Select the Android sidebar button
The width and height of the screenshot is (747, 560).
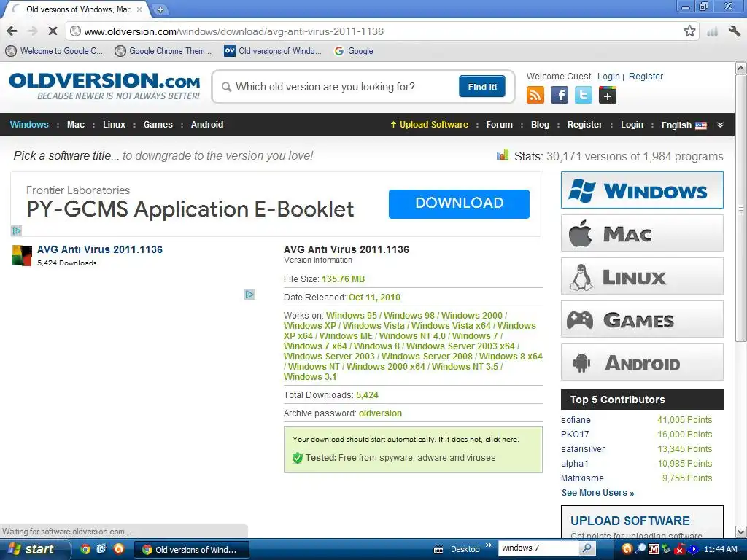click(642, 362)
